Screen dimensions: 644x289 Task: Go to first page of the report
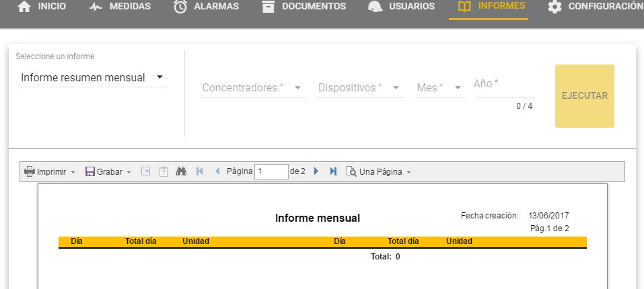(x=200, y=171)
